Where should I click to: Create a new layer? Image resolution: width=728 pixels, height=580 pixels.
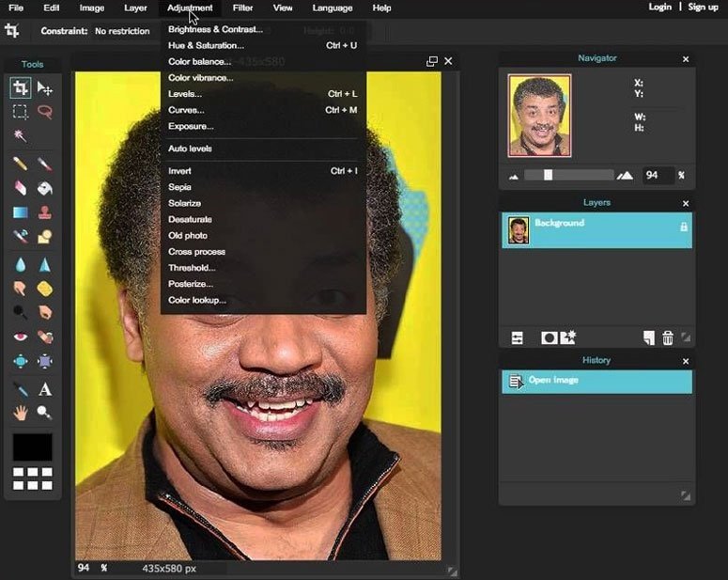(x=648, y=337)
